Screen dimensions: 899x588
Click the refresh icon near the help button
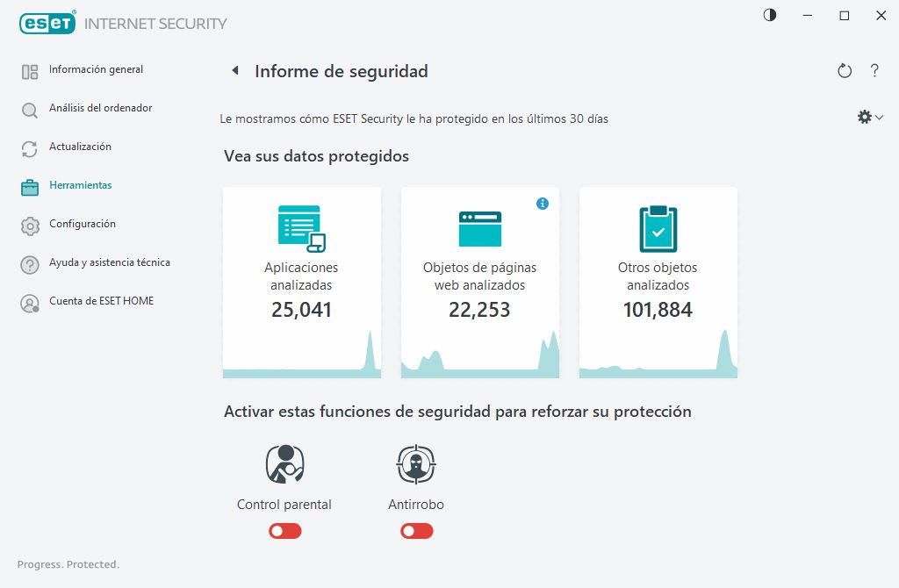click(x=845, y=71)
